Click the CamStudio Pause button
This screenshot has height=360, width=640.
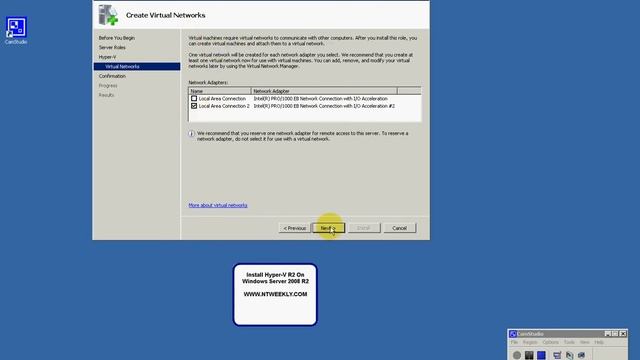tap(529, 355)
